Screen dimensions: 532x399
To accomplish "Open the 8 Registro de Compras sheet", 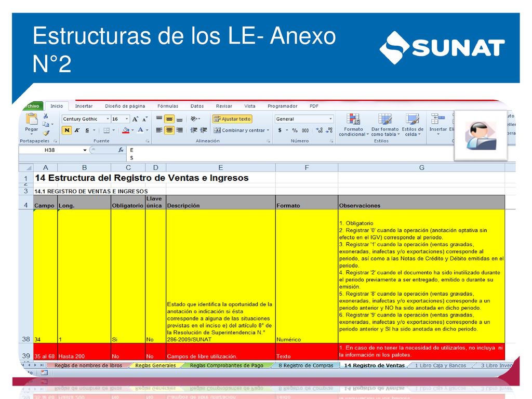I will (305, 365).
